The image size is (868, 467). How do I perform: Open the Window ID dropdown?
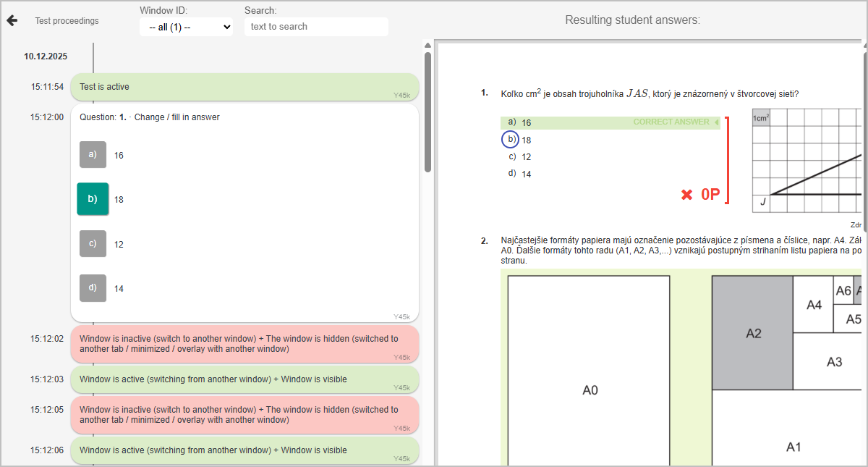[x=186, y=27]
